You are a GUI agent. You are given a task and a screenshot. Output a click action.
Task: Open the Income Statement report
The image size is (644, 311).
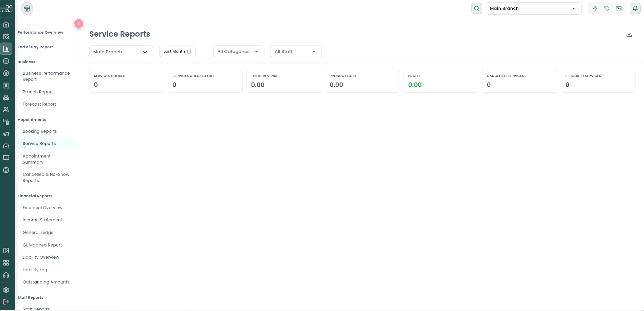click(x=42, y=220)
